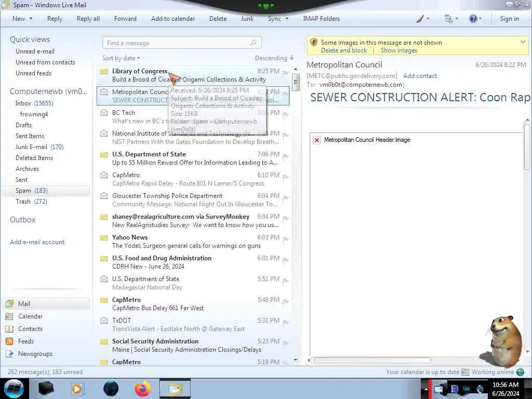Open IMAP Folders
This screenshot has height=399, width=532.
321,19
